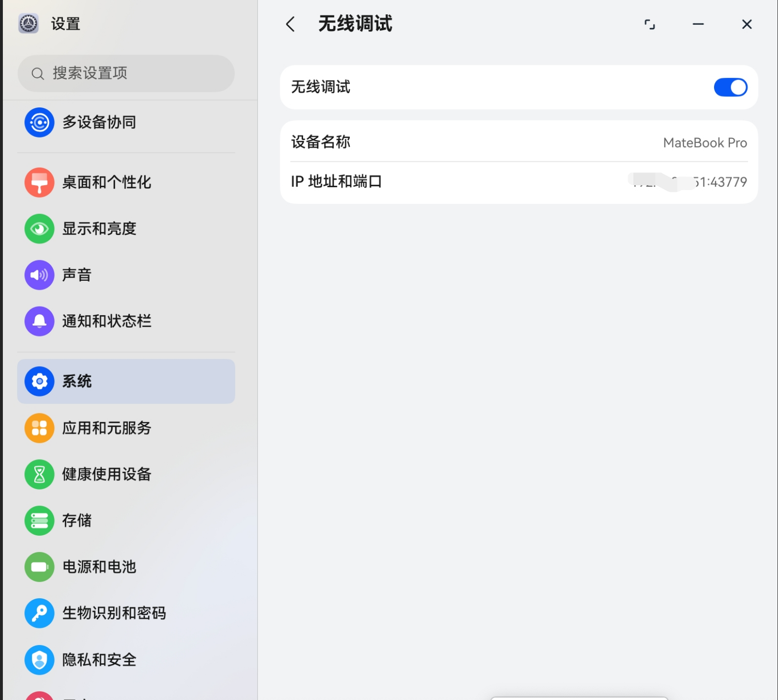This screenshot has width=778, height=700.
Task: Disable the 无线调试 toggle switch
Action: point(730,87)
